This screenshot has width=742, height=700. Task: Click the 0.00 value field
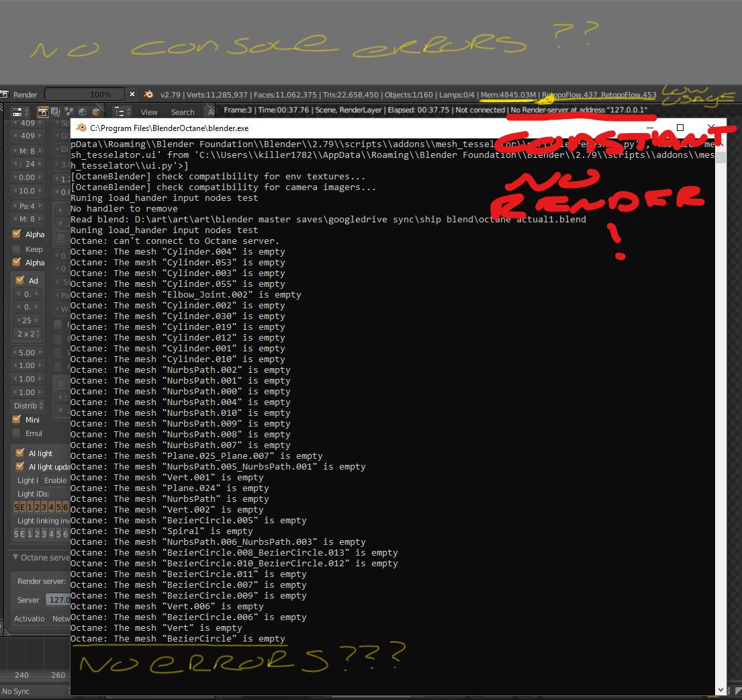click(28, 177)
